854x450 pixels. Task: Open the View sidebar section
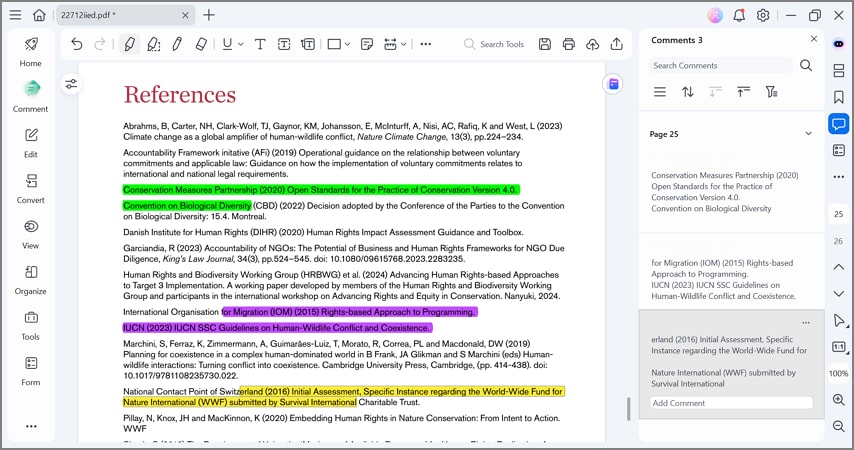pyautogui.click(x=30, y=234)
